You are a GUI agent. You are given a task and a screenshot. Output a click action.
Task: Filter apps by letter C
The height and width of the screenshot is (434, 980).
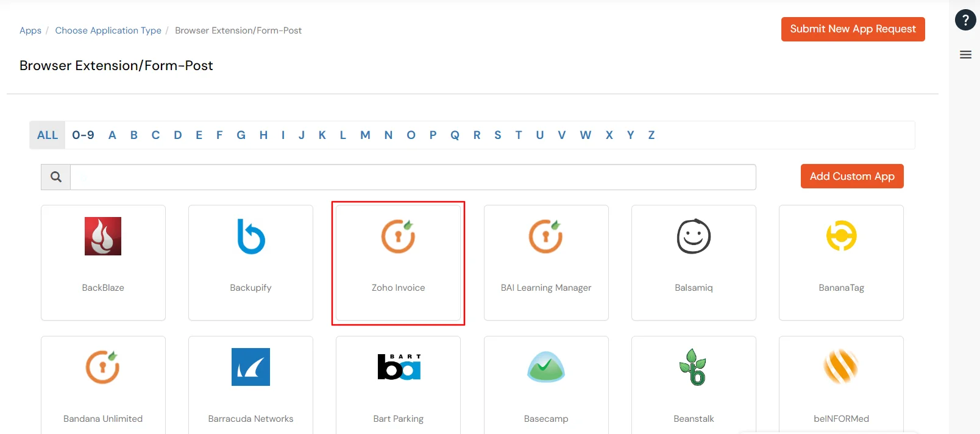click(155, 135)
